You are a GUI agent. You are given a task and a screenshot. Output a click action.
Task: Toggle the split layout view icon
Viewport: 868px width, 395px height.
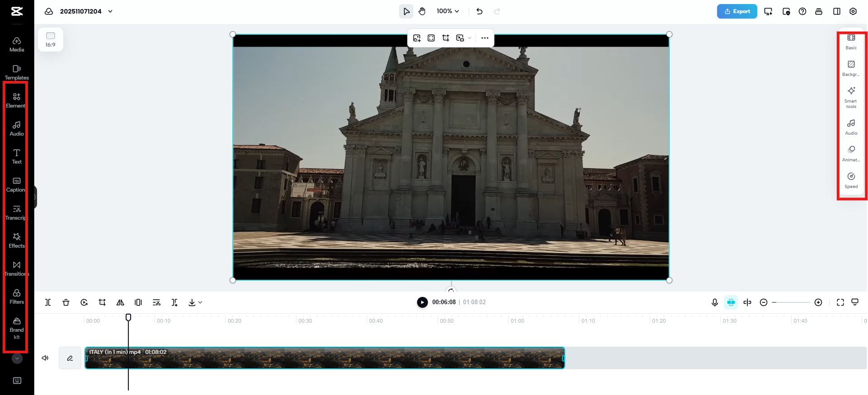[837, 11]
